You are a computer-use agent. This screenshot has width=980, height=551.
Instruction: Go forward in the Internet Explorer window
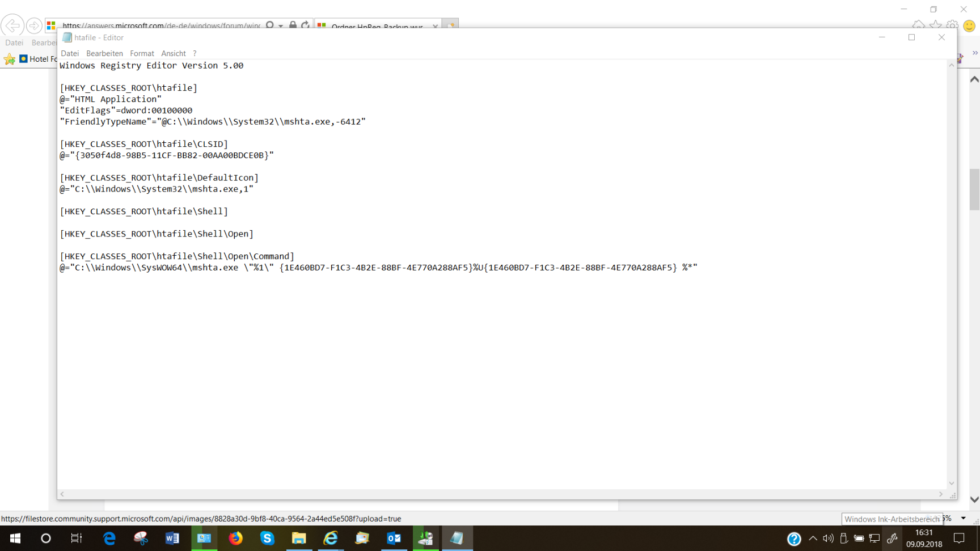click(34, 26)
